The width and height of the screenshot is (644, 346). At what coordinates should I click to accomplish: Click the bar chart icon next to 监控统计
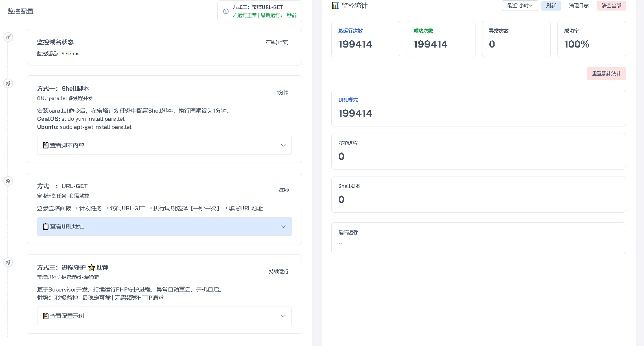pyautogui.click(x=335, y=6)
